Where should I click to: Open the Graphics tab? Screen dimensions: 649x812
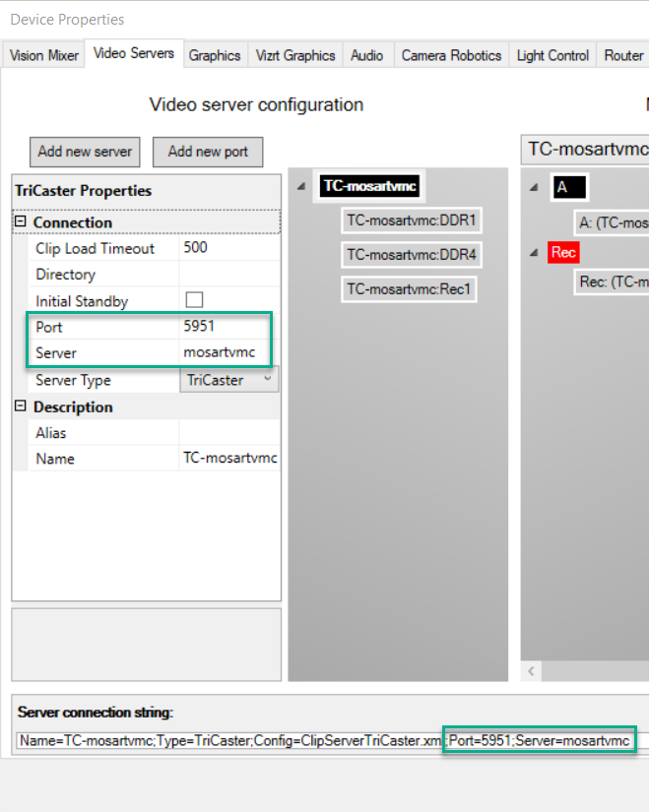[215, 56]
